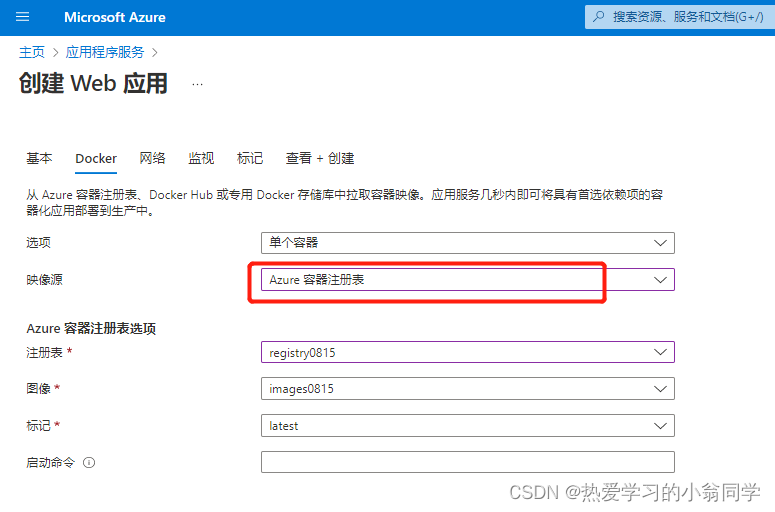Open 映像源 dropdown set to Azure 容器注册表

click(468, 280)
